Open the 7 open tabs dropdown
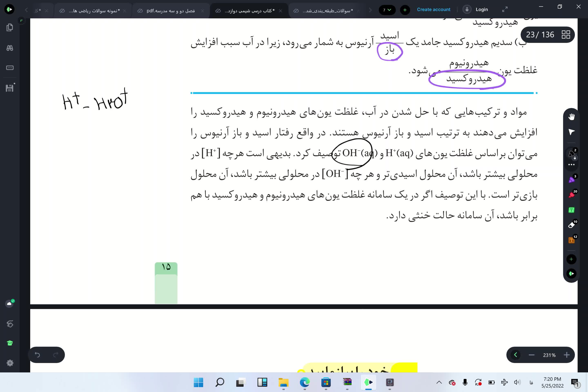 click(387, 10)
